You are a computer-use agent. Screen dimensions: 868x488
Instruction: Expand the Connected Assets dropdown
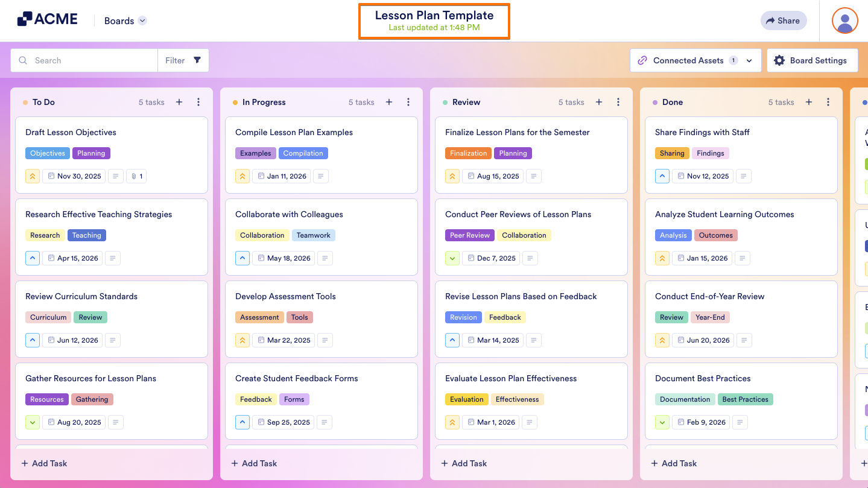(749, 60)
